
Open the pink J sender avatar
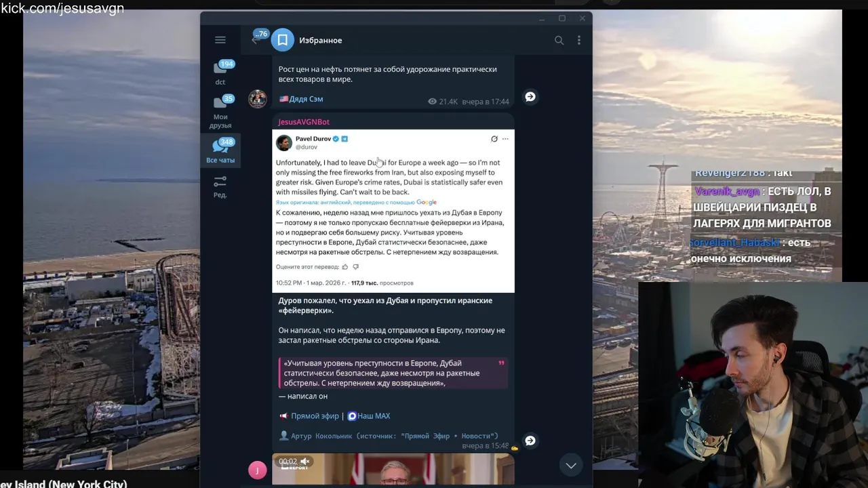tap(257, 470)
